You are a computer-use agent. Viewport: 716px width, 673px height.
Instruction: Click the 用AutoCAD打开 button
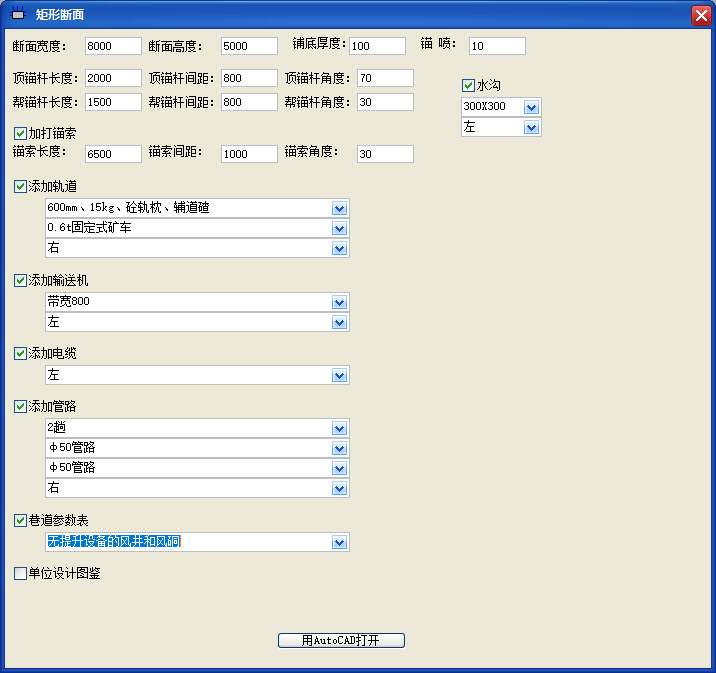pyautogui.click(x=341, y=640)
